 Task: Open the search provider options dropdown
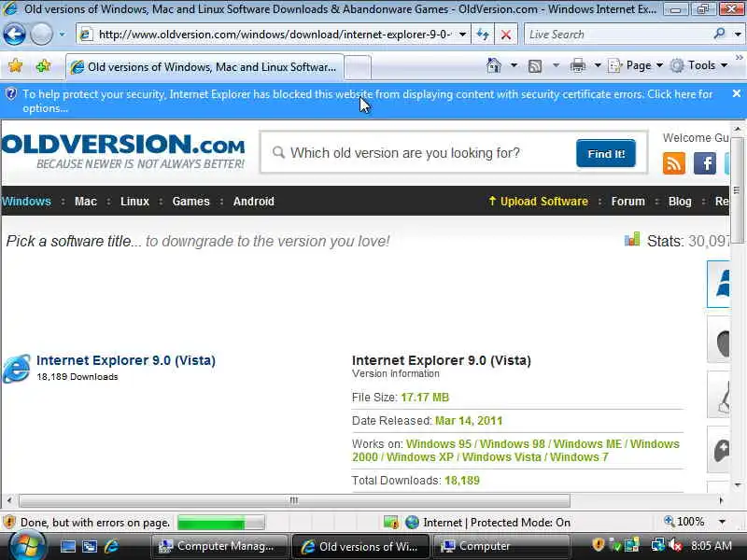[738, 35]
